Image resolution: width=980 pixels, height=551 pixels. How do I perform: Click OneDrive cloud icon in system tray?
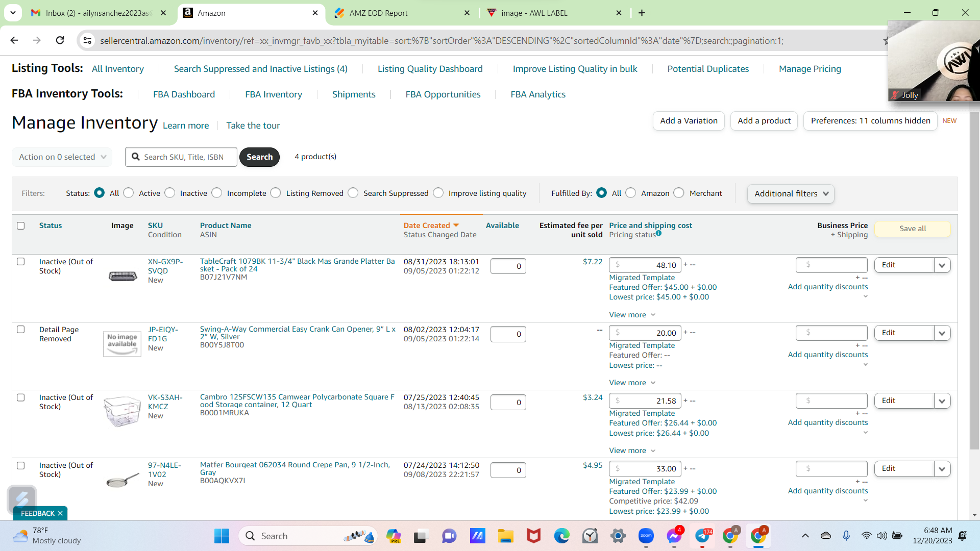coord(826,536)
